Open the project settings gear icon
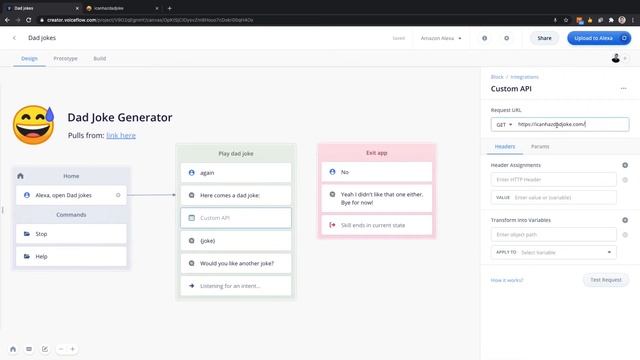The image size is (640, 360). pos(507,38)
